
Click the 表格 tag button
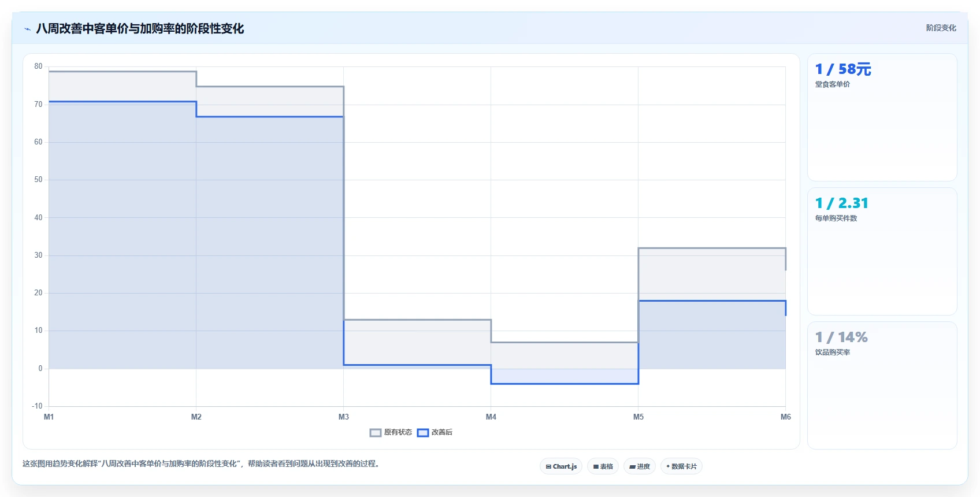click(603, 466)
